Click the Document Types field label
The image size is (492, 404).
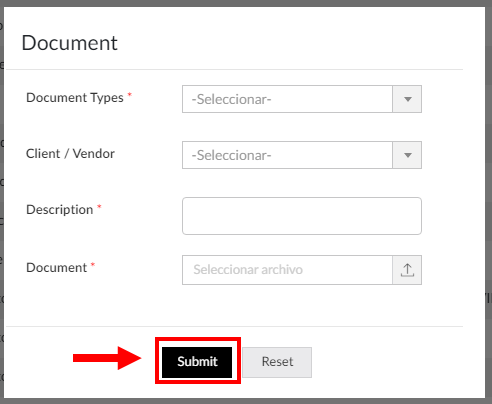(75, 98)
